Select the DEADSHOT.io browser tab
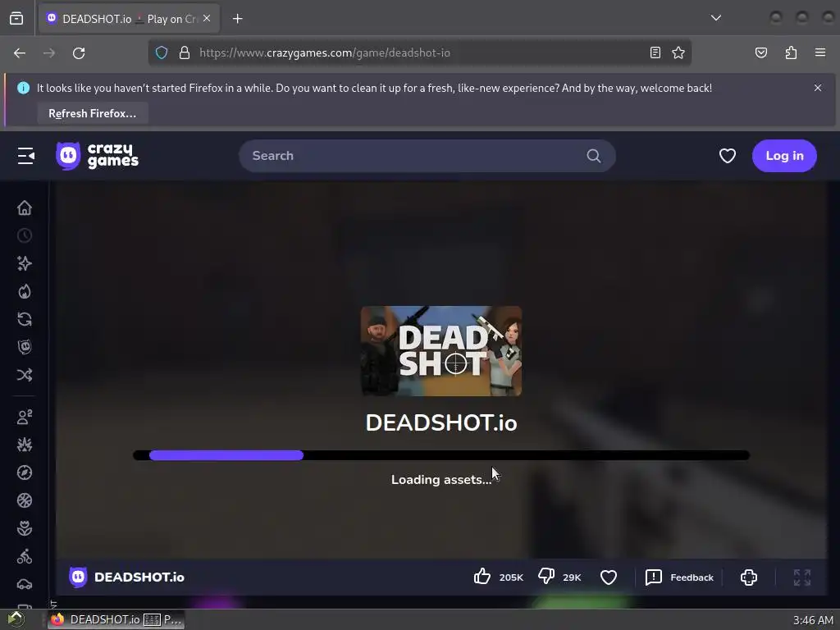The image size is (840, 630). pyautogui.click(x=129, y=19)
